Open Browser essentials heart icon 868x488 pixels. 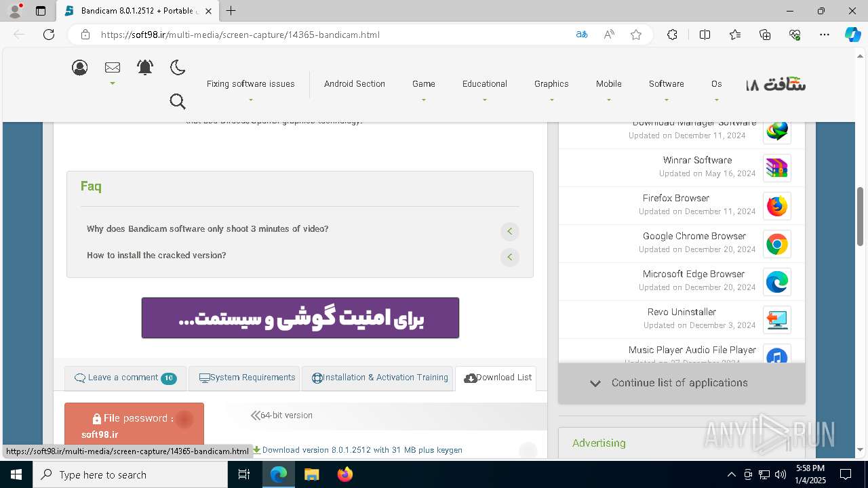[795, 35]
